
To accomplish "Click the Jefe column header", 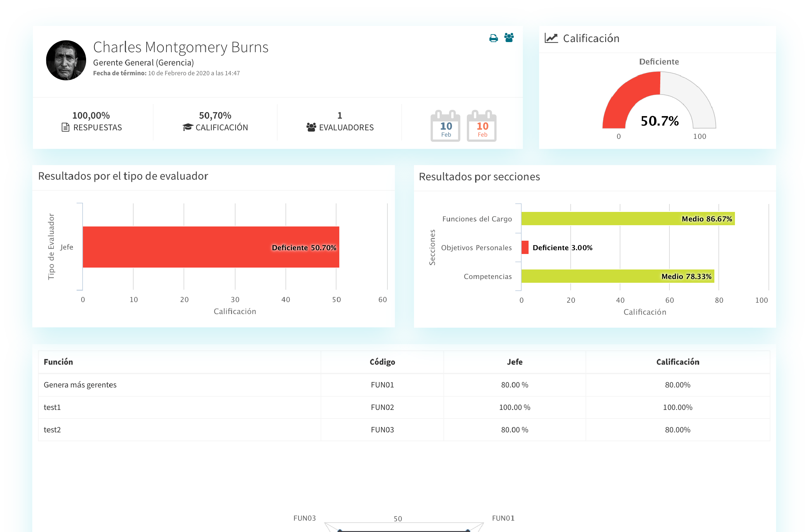I will tap(514, 362).
